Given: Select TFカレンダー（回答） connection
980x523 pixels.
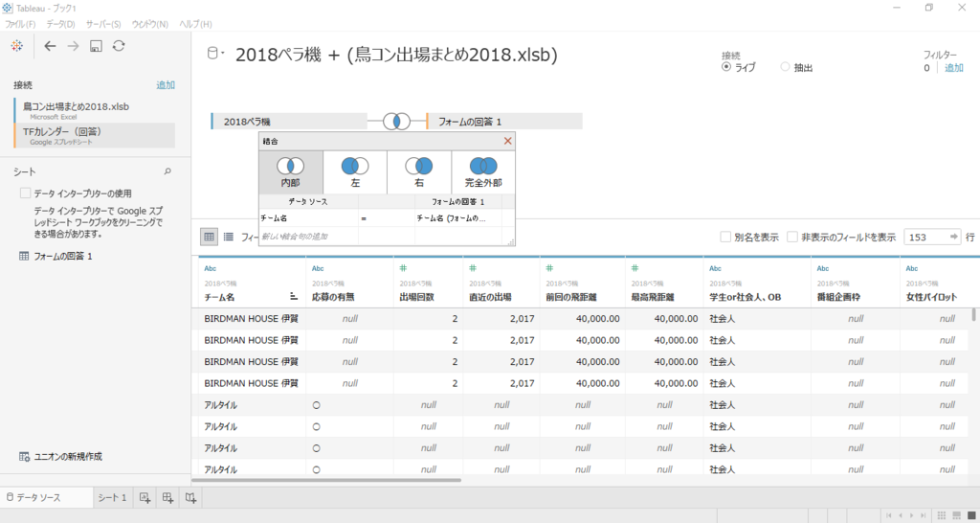Looking at the screenshot, I should pos(95,135).
